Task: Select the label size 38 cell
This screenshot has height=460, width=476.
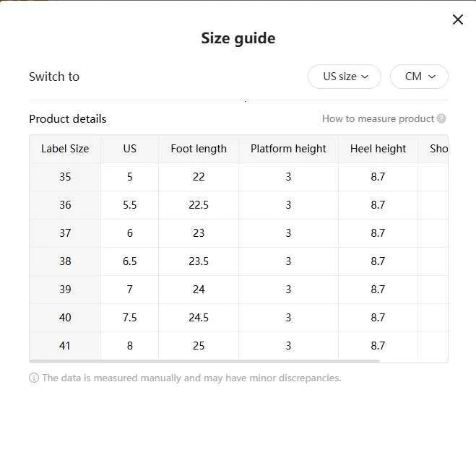Action: coord(65,261)
